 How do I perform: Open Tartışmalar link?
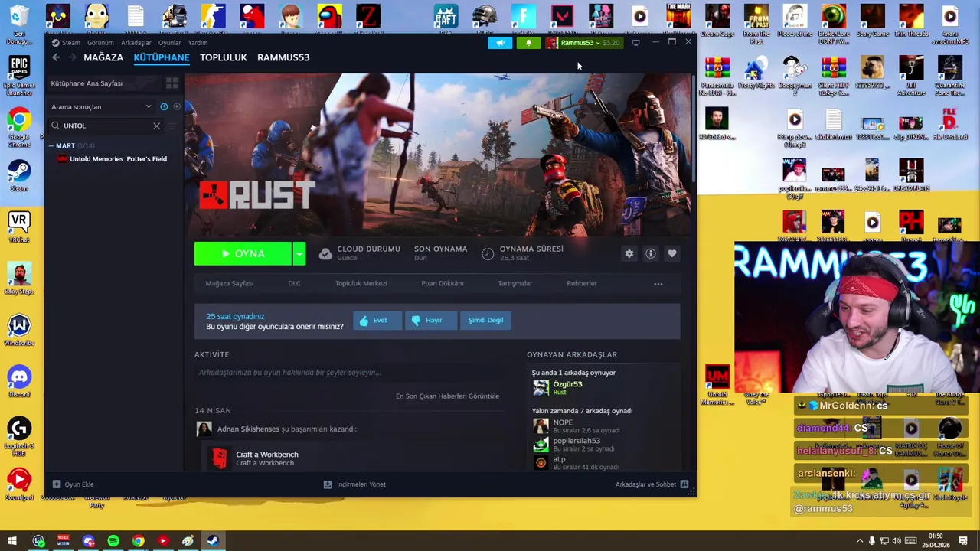(x=514, y=283)
